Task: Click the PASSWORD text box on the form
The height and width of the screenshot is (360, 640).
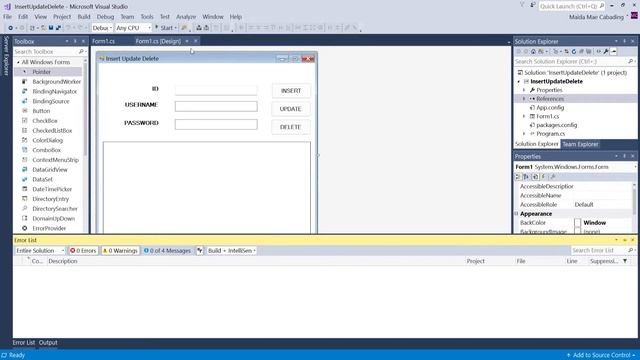Action: point(216,124)
